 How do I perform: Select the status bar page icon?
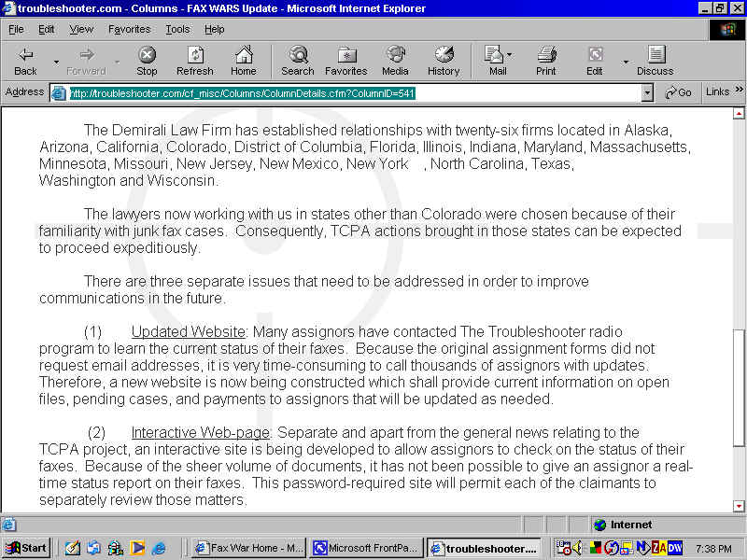8,525
